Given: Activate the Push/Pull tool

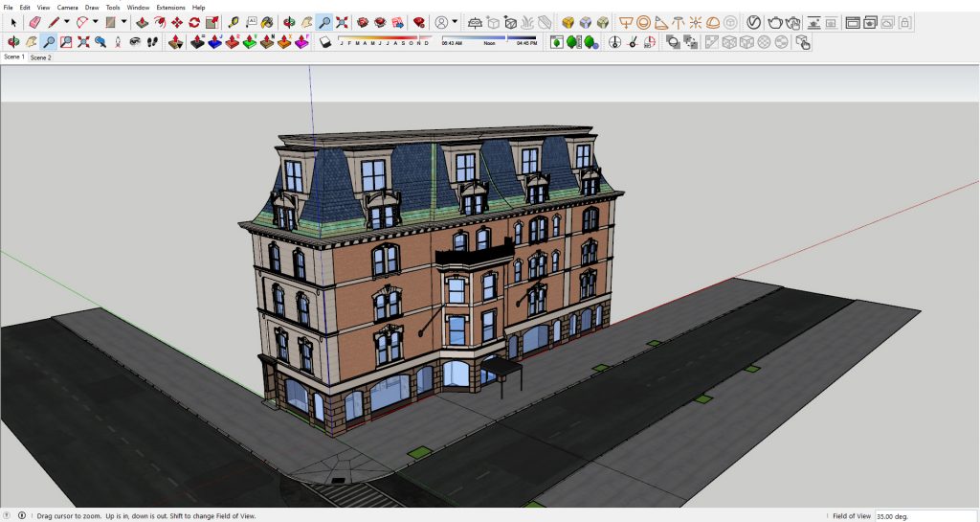Looking at the screenshot, I should [x=142, y=22].
